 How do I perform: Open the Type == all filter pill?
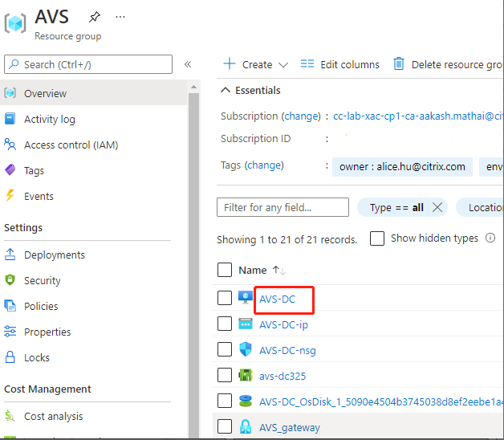click(x=396, y=207)
